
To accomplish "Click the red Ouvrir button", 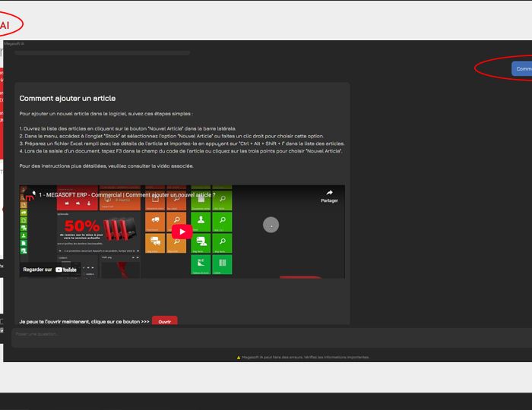I will (165, 320).
